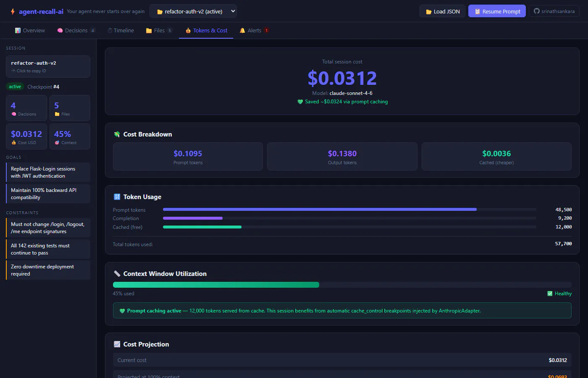Viewport: 588px width, 378px height.
Task: Click the Load JSON button
Action: pyautogui.click(x=442, y=11)
